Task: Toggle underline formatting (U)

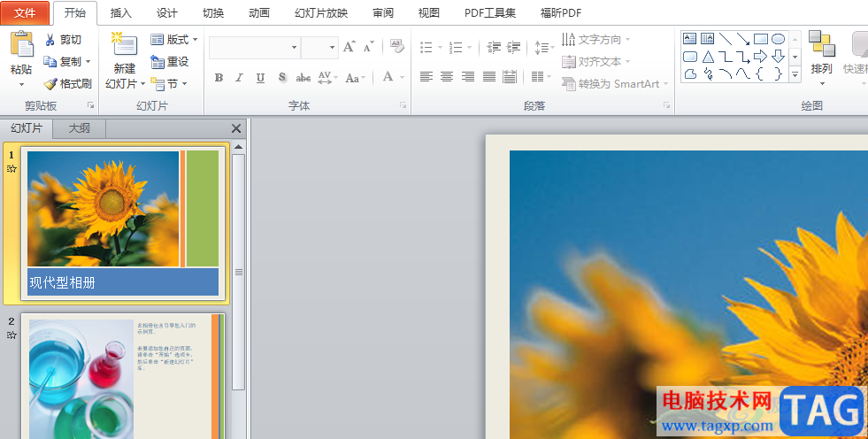Action: click(260, 78)
